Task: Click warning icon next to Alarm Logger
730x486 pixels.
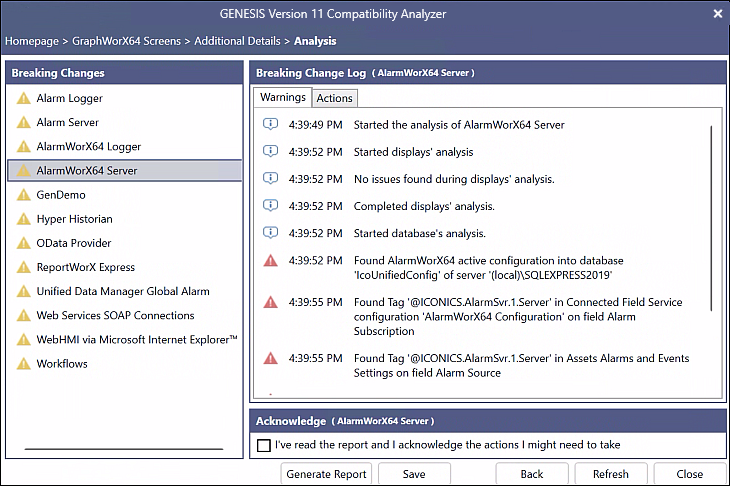Action: pyautogui.click(x=24, y=98)
